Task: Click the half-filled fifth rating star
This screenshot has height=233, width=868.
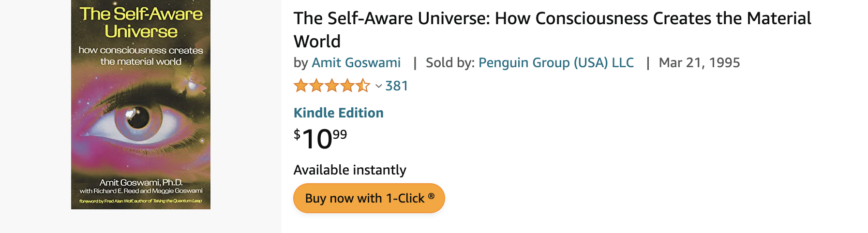Action: (x=363, y=86)
